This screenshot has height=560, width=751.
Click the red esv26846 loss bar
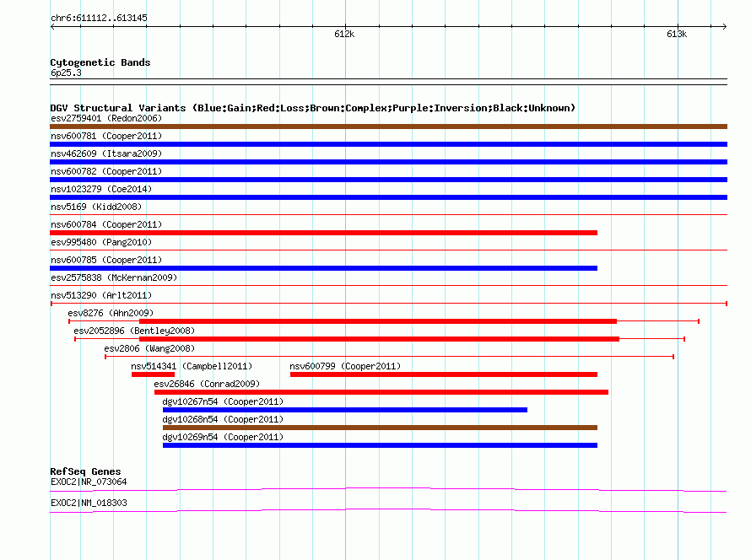click(x=381, y=392)
